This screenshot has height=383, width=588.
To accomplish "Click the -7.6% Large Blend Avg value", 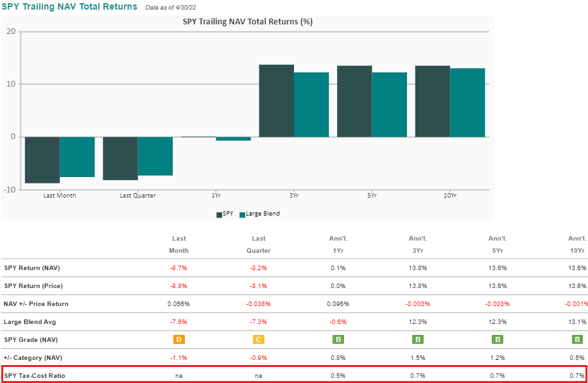I will (179, 322).
